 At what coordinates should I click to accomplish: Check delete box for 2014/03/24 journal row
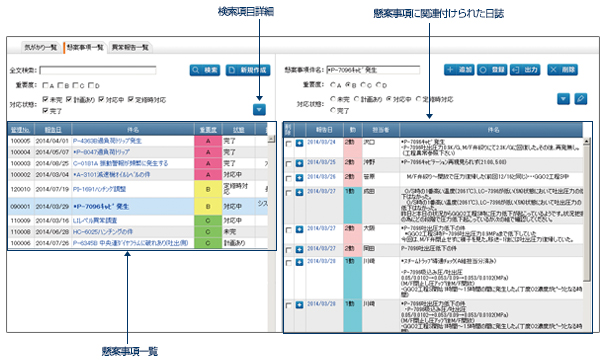[x=289, y=143]
